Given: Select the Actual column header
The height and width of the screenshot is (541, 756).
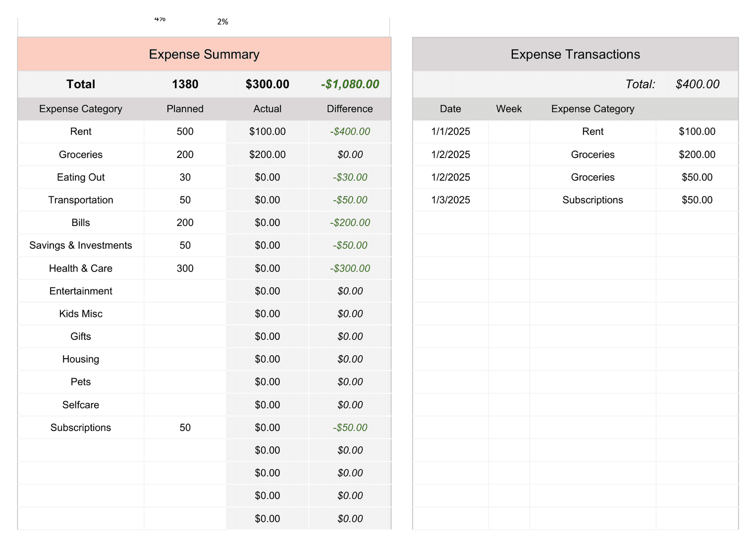Looking at the screenshot, I should [268, 108].
